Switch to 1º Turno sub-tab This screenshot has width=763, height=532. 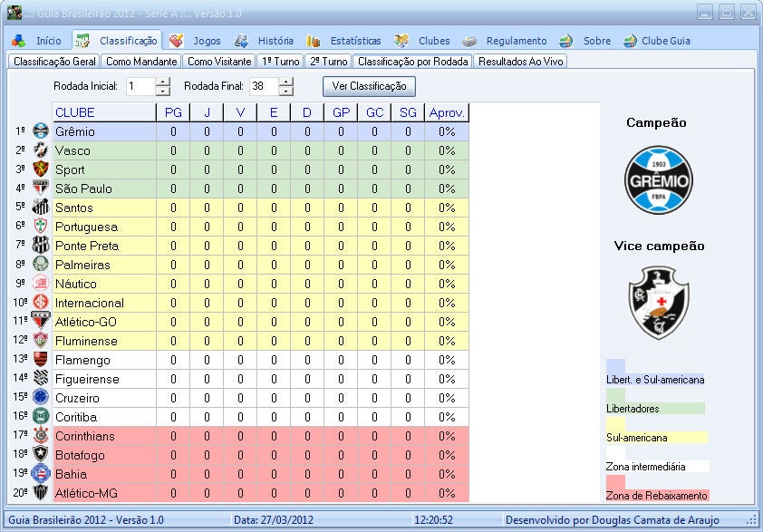(x=281, y=62)
